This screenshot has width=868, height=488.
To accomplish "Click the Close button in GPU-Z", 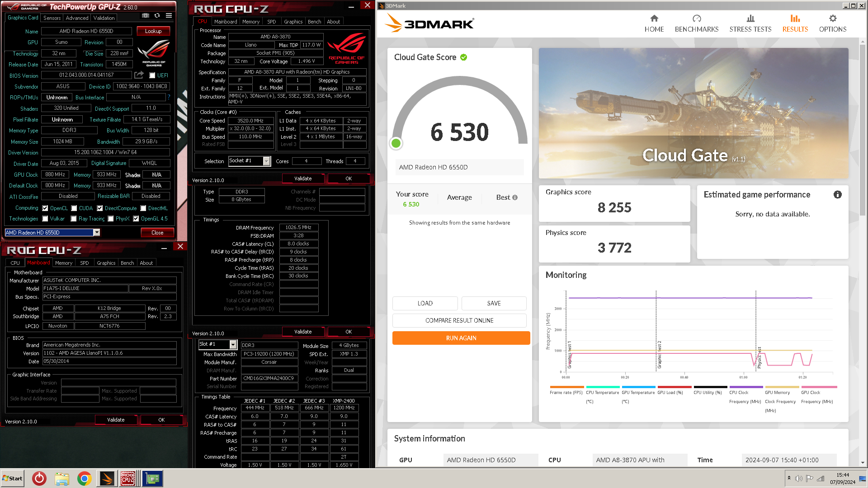I will tap(157, 233).
